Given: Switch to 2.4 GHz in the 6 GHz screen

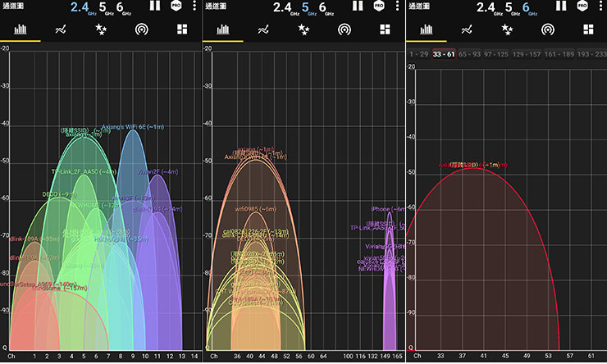Looking at the screenshot, I should pos(490,7).
